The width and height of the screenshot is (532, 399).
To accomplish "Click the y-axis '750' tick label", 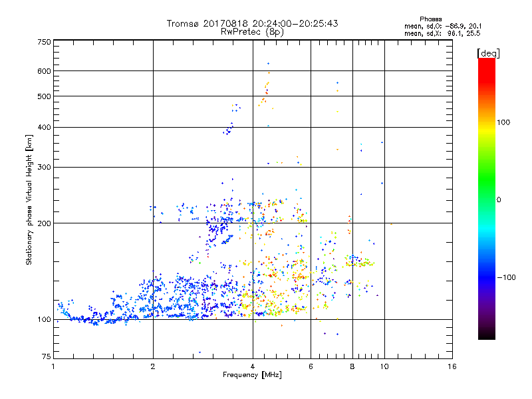I will [44, 42].
